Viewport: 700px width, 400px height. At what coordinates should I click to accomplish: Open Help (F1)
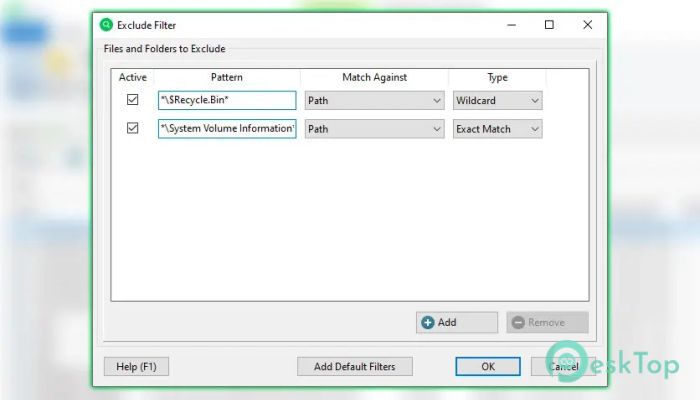point(136,367)
